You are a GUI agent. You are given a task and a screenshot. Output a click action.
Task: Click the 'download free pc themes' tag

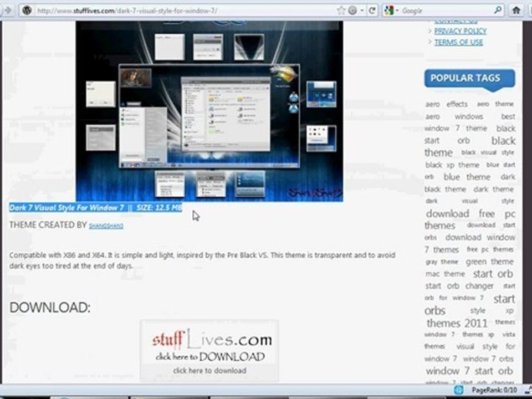(470, 219)
